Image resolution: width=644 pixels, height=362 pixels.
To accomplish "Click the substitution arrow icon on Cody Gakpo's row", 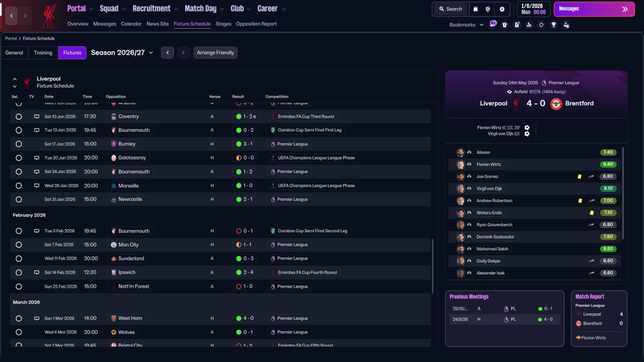I will tap(592, 261).
